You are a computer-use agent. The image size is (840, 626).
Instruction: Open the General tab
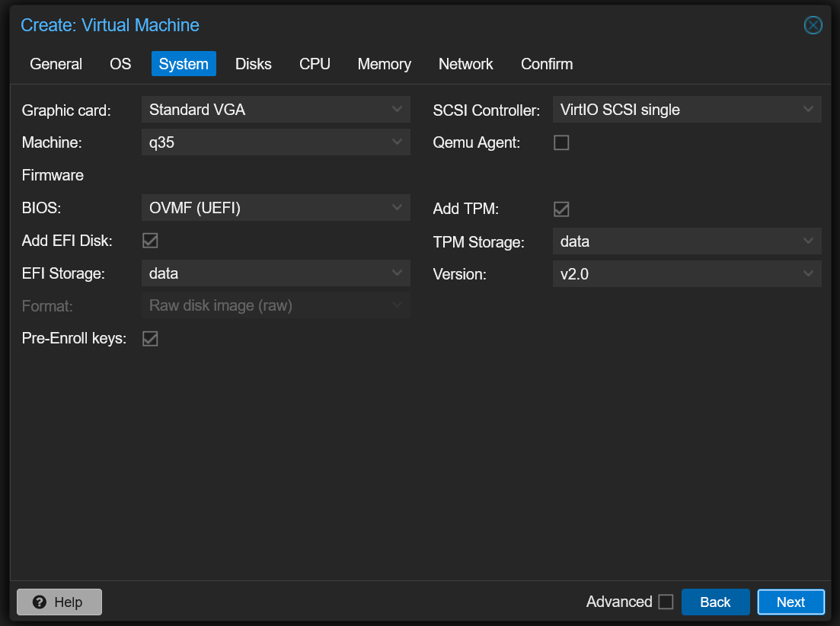pos(56,64)
